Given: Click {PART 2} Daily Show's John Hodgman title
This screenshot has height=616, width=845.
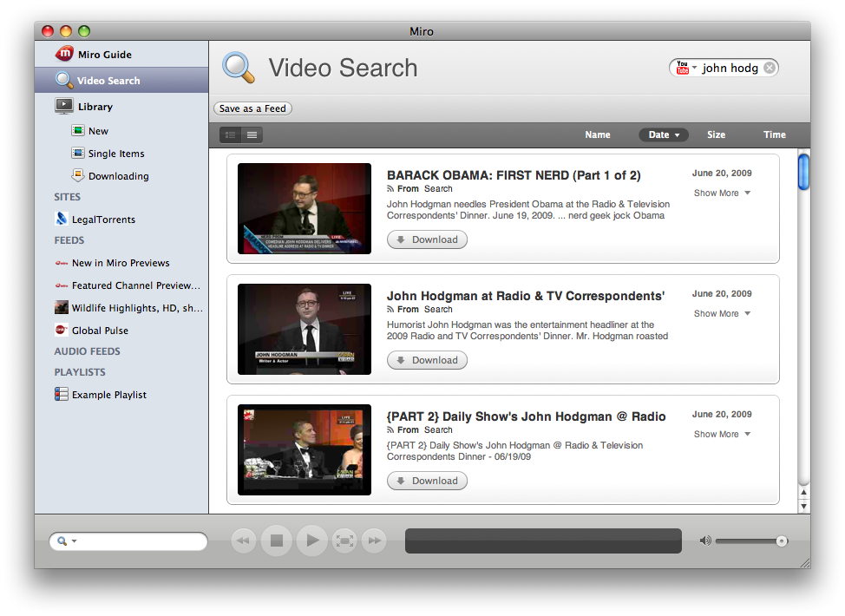Looking at the screenshot, I should click(x=527, y=416).
